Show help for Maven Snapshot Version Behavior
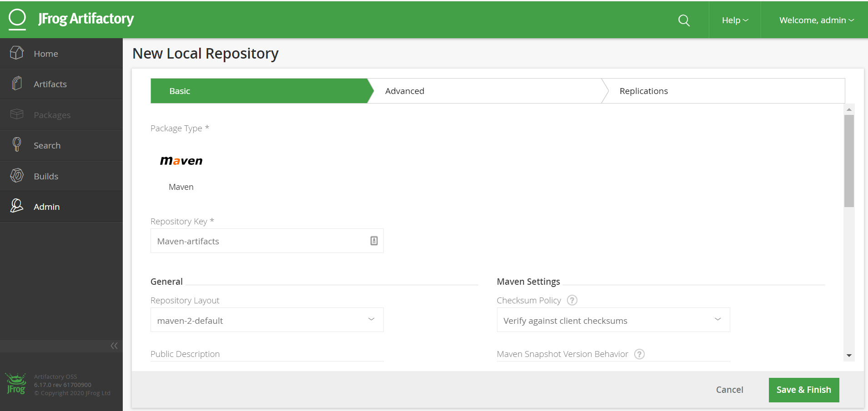 639,354
